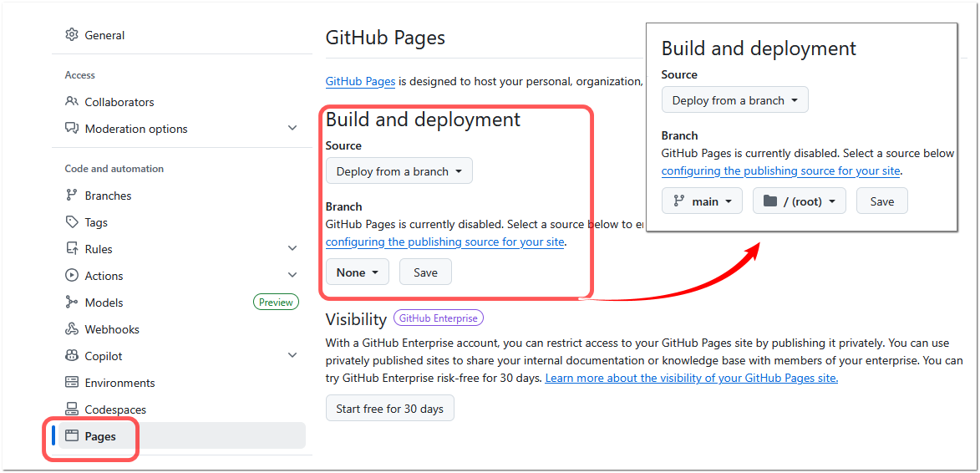Open Collaborators settings
Image resolution: width=980 pixels, height=473 pixels.
(x=119, y=101)
